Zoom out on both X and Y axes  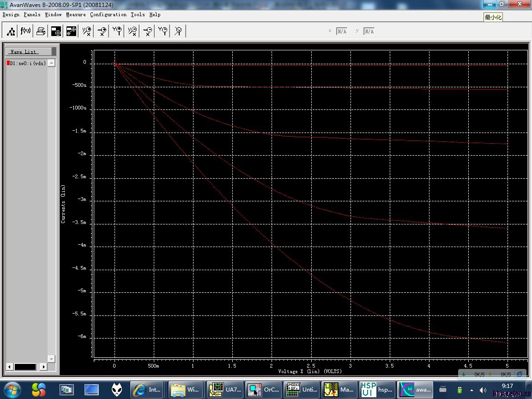pos(133,31)
